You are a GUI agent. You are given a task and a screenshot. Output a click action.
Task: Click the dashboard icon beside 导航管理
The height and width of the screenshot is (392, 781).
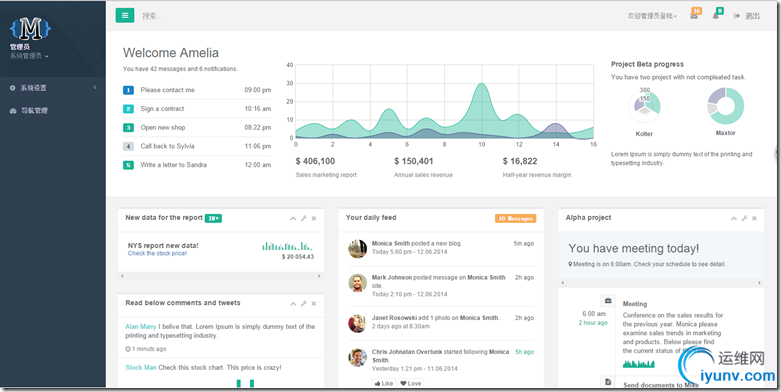click(x=13, y=111)
